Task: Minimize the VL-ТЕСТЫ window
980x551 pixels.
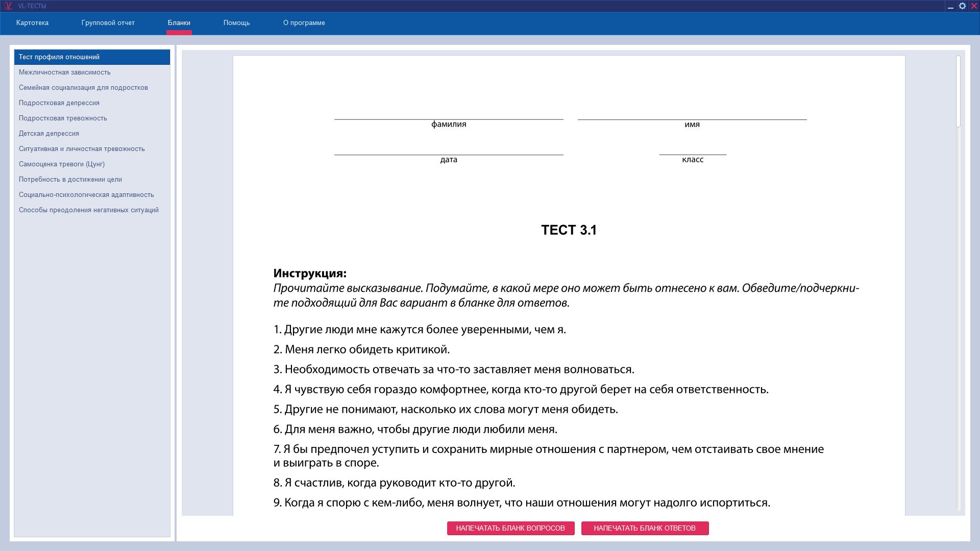Action: tap(950, 7)
